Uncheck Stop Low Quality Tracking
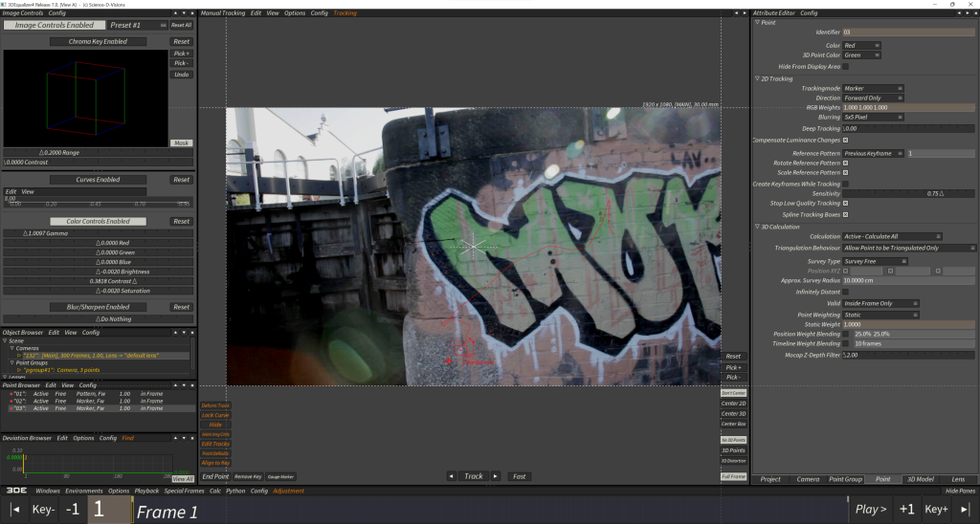 click(x=846, y=203)
